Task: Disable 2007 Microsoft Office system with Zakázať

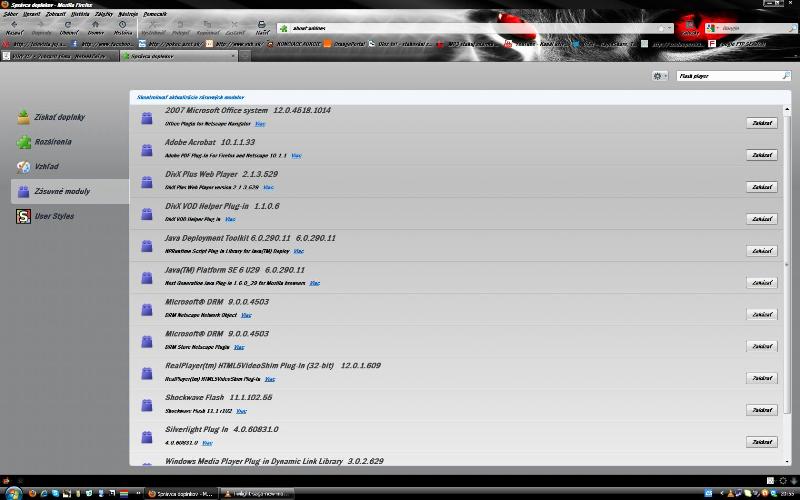Action: tap(762, 123)
